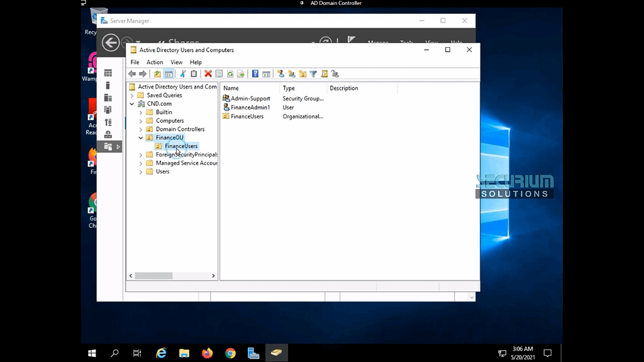Create a new user with toolbar icon
This screenshot has height=362, width=644.
(x=280, y=74)
